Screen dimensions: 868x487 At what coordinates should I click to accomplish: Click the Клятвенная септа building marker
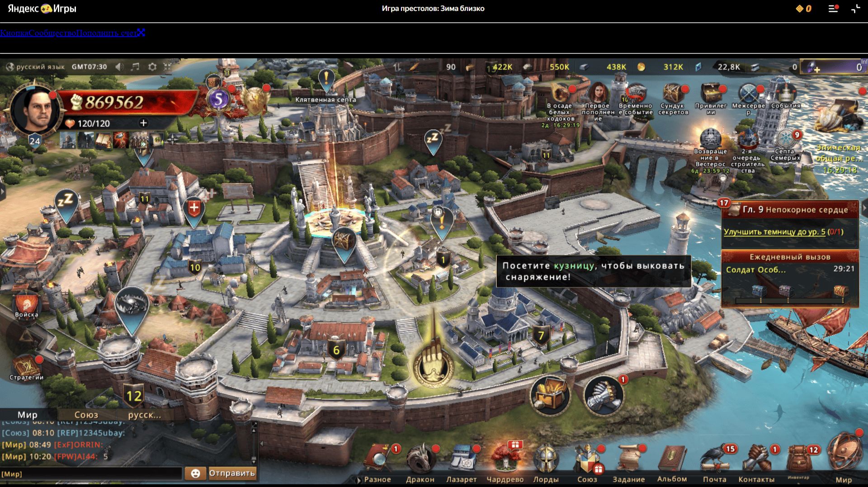tap(326, 80)
